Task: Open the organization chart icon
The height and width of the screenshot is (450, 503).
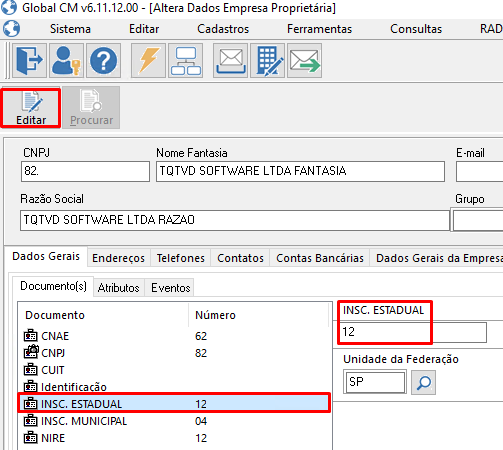Action: (185, 61)
